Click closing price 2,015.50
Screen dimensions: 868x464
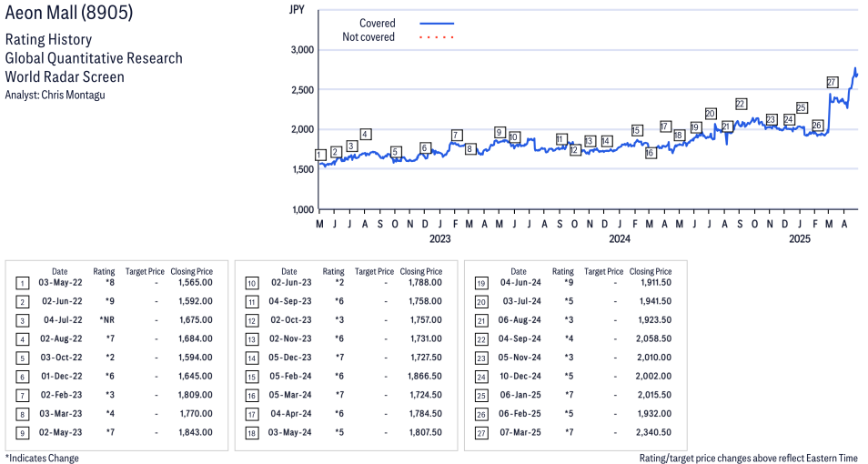654,396
